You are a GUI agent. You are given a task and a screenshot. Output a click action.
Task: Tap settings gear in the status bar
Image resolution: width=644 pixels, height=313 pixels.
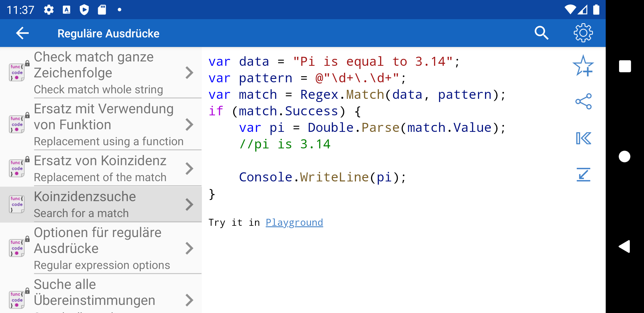[x=49, y=10]
